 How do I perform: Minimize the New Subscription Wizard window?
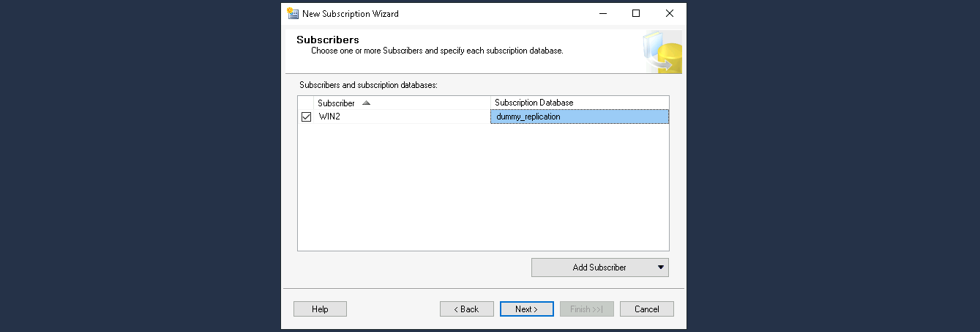pos(602,13)
